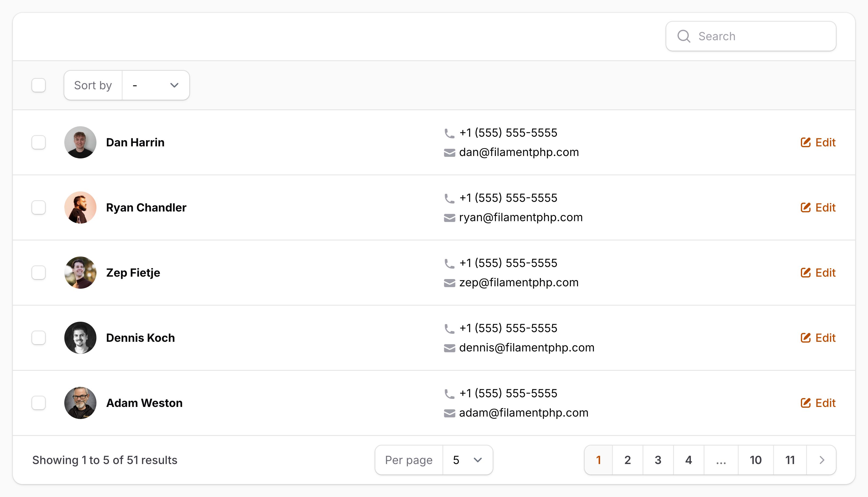Open Zep Fietje's avatar photo

(80, 273)
